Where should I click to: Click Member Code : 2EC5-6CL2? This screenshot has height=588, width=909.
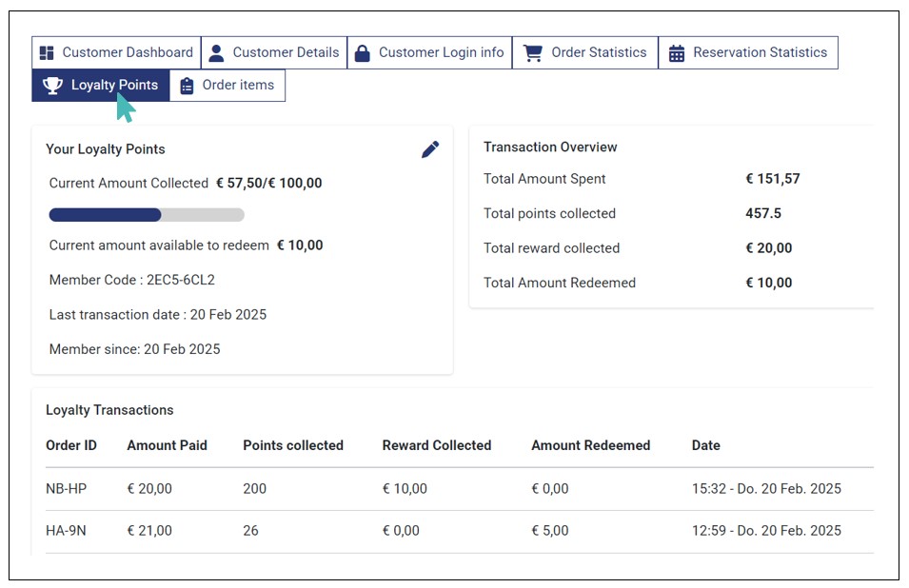coord(132,281)
